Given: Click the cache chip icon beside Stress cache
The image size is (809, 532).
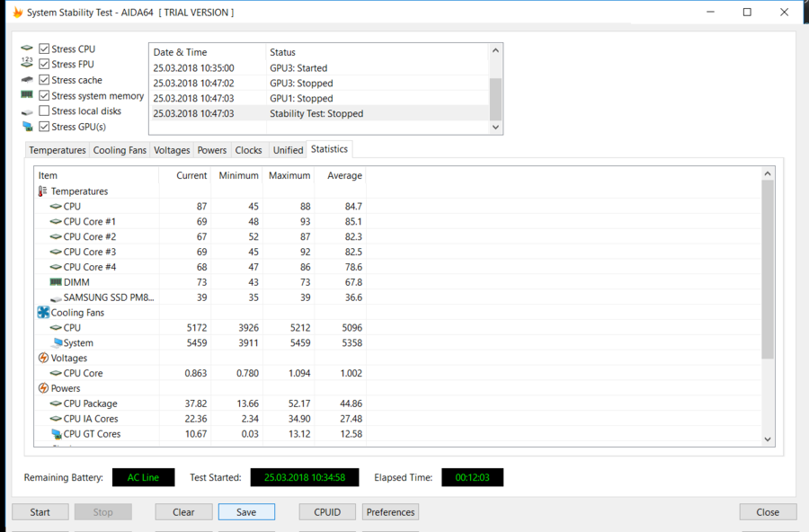Looking at the screenshot, I should [x=27, y=79].
